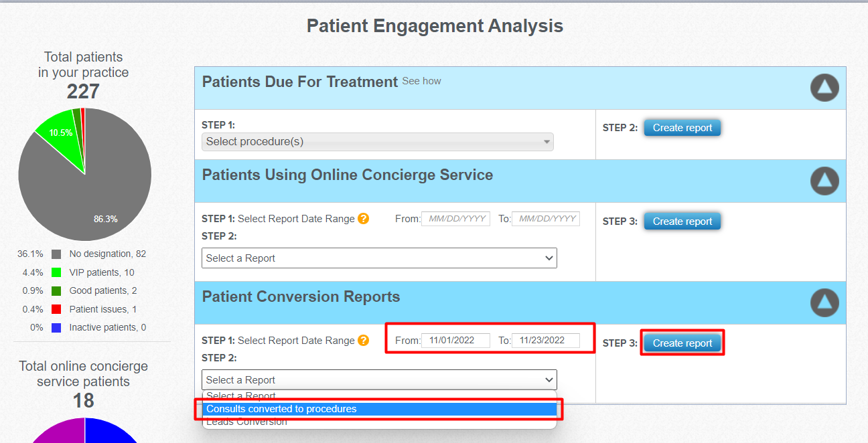
Task: Click the blue Inactive patients legend square
Action: tap(56, 327)
